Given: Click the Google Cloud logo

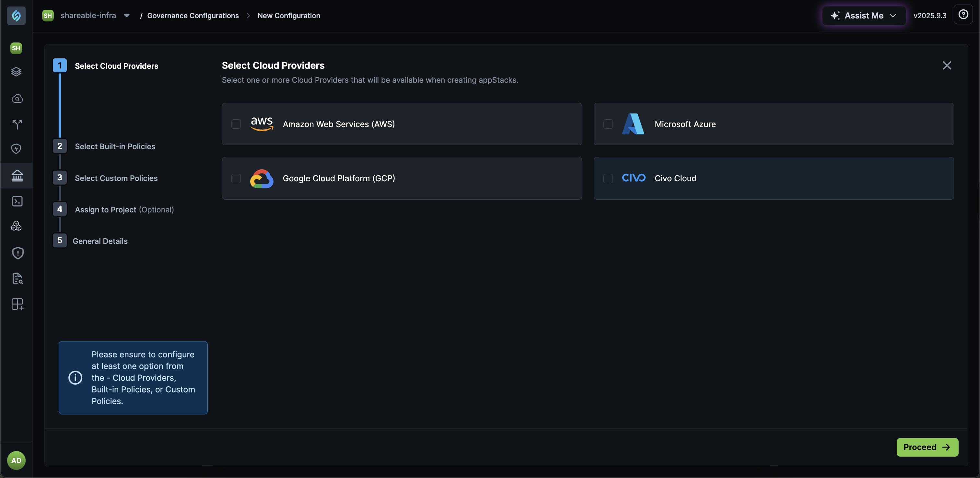Looking at the screenshot, I should (262, 178).
